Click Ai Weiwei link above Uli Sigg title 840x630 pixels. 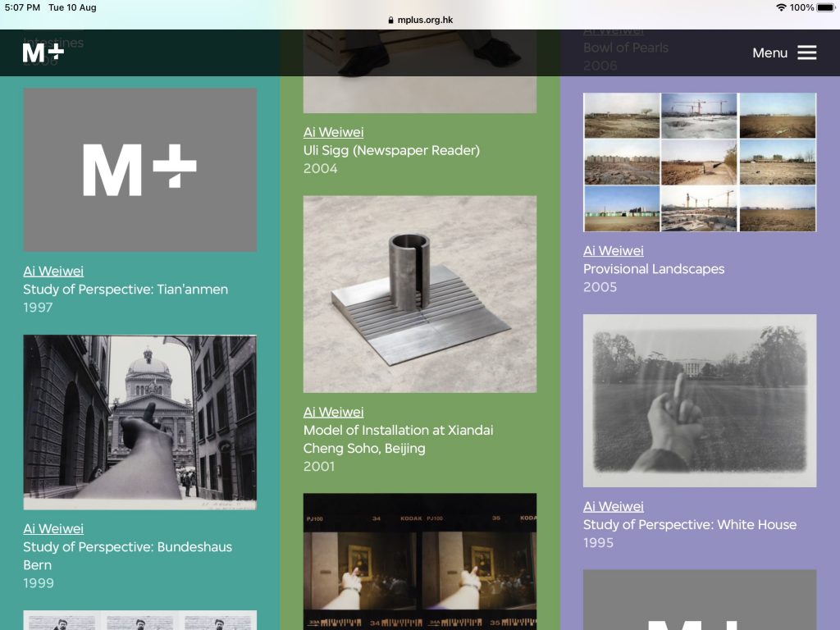tap(333, 132)
